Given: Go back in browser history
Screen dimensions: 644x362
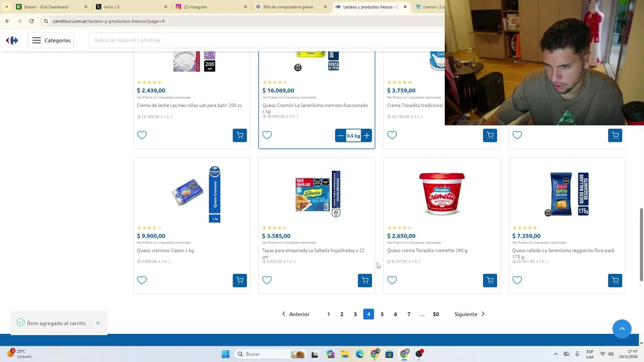Looking at the screenshot, I should pyautogui.click(x=7, y=21).
